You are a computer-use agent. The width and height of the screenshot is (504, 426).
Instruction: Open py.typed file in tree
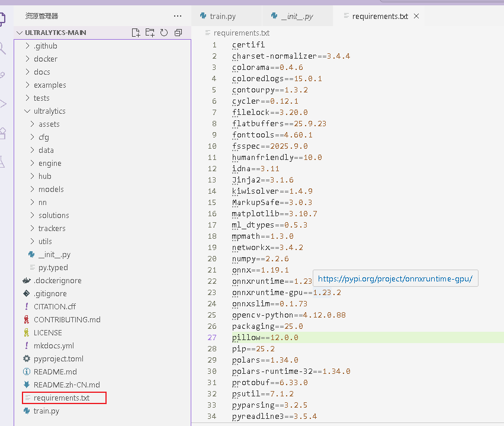click(x=53, y=267)
